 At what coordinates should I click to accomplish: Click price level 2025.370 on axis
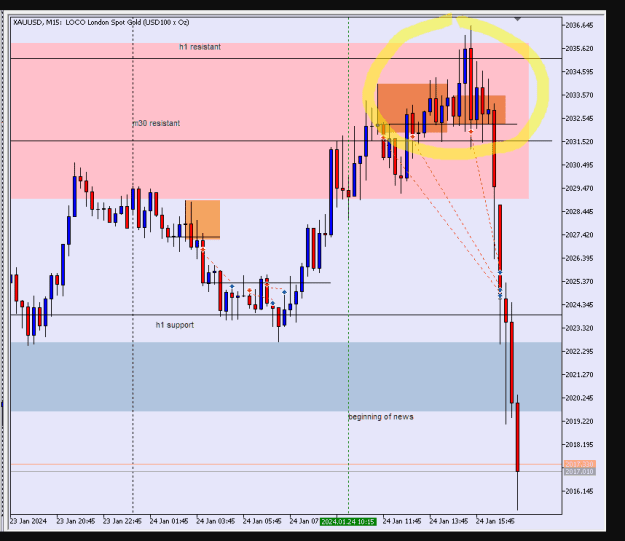(x=579, y=281)
